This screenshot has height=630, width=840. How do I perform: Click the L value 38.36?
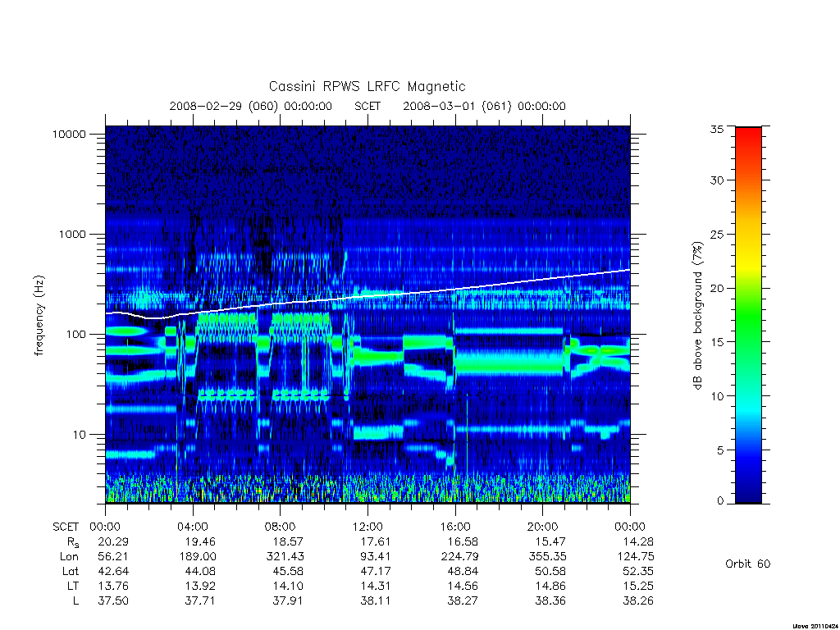[x=550, y=601]
